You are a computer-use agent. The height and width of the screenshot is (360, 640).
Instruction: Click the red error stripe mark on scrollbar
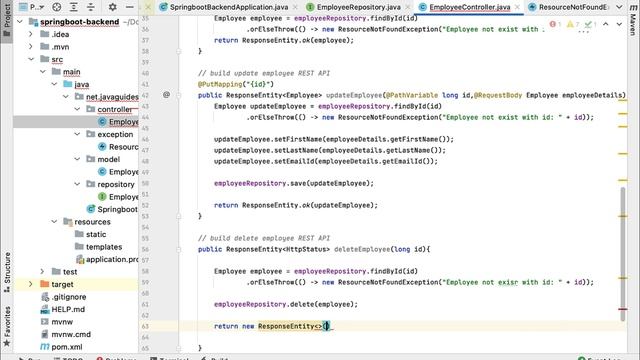622,309
